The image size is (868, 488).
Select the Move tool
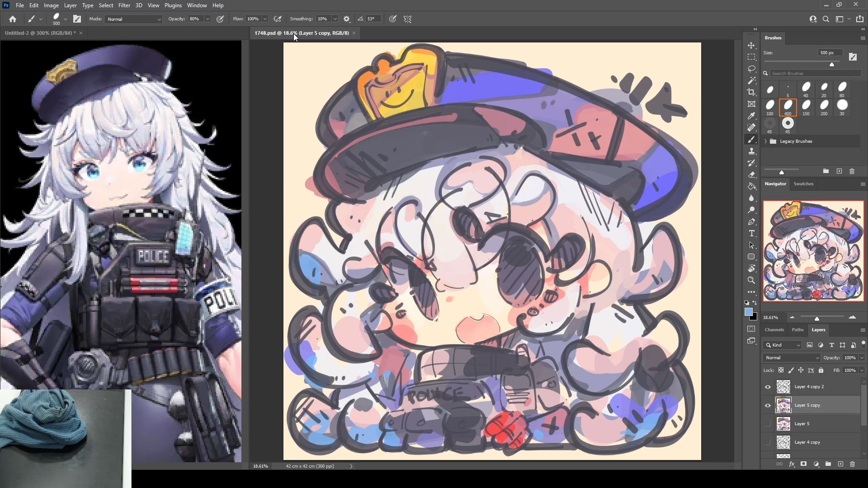(751, 46)
